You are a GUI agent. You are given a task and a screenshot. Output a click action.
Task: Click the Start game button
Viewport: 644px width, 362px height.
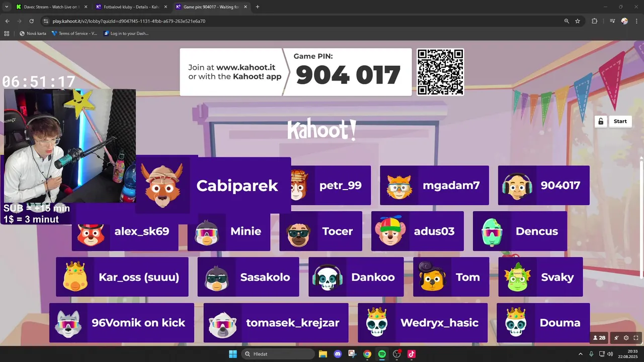(620, 122)
